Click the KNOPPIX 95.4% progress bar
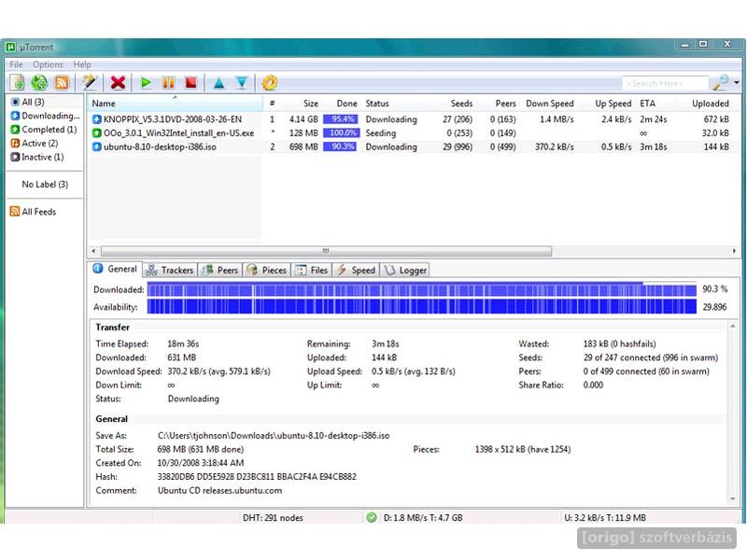Viewport: 747px width, 560px height. [x=341, y=119]
